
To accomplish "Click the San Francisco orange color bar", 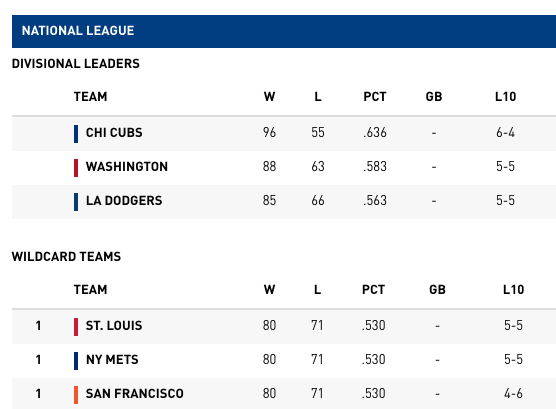I will coord(76,395).
